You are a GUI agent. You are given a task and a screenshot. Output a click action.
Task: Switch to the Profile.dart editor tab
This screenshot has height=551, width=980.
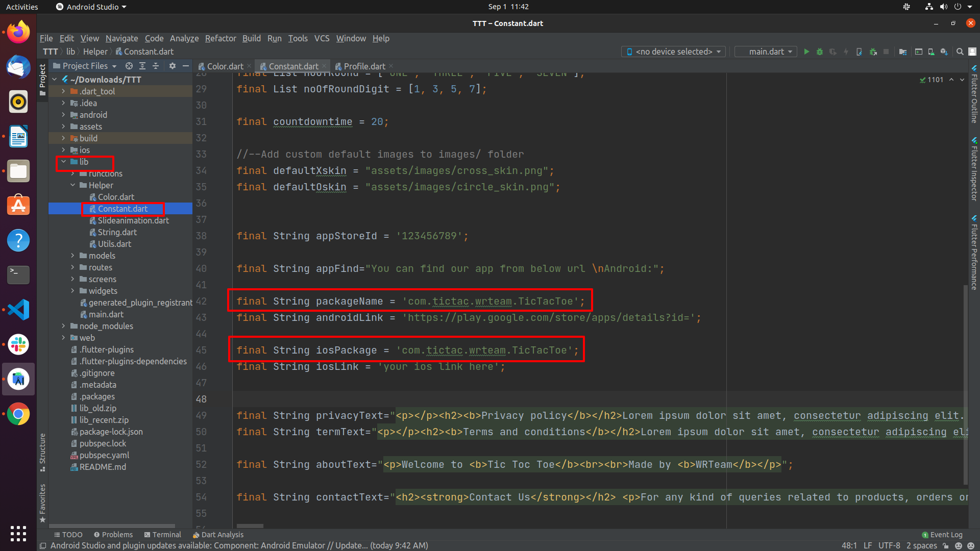tap(364, 66)
